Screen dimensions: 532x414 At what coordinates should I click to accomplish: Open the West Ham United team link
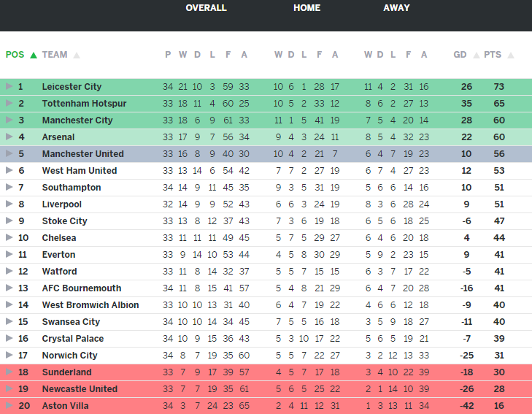80,171
